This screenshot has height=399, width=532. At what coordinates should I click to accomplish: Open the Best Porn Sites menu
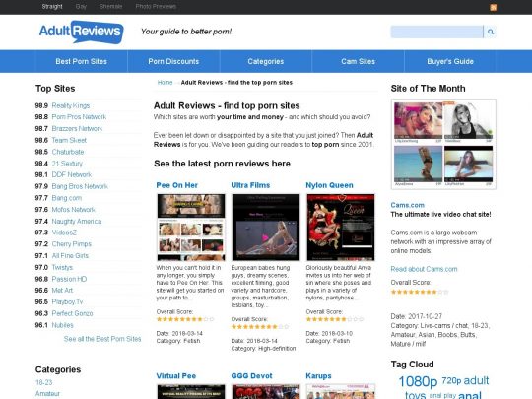coord(82,61)
